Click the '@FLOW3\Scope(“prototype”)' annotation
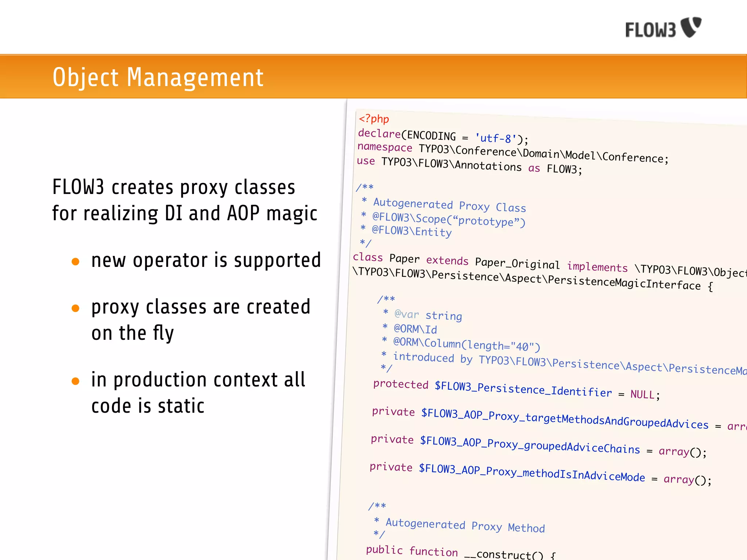 coord(449,219)
